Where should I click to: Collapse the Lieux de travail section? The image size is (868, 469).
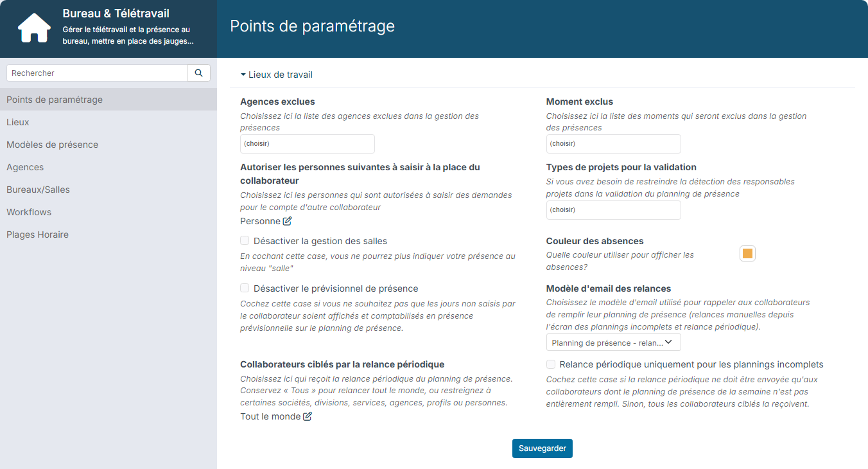[277, 75]
